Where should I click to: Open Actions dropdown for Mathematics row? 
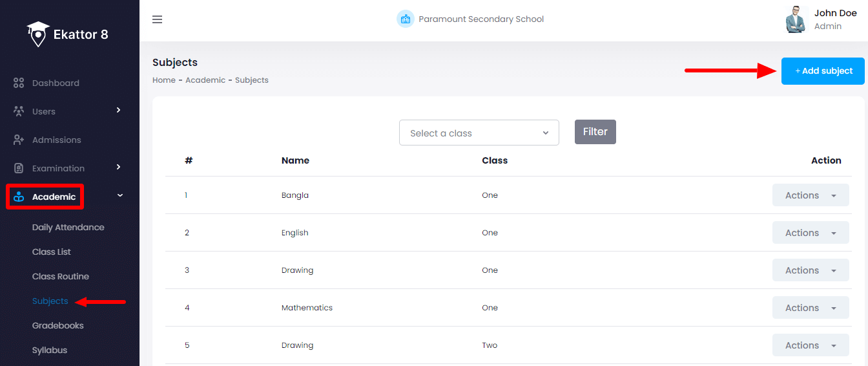811,308
